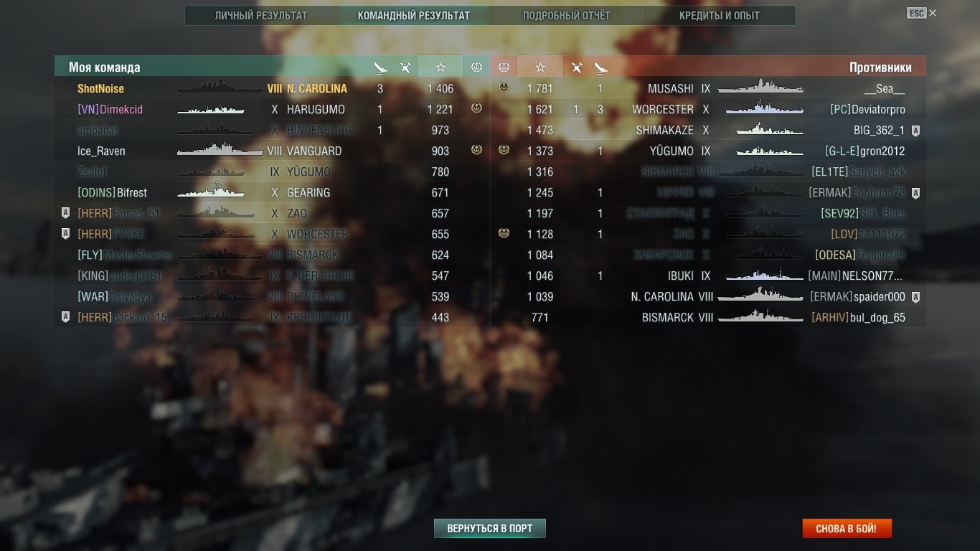Sort enemies by experience star column
Screen dimensions: 980x551
(x=540, y=67)
